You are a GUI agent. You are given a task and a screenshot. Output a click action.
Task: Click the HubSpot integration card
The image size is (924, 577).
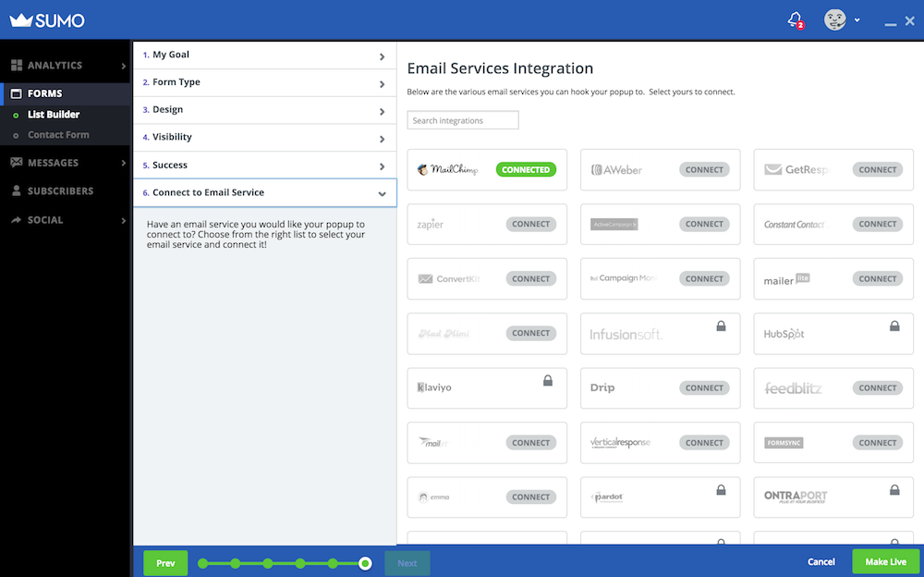(x=833, y=333)
